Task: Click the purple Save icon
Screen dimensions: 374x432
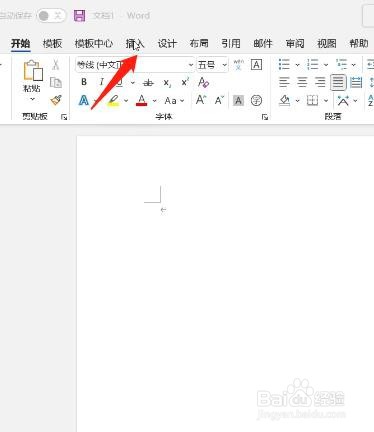Action: point(79,16)
